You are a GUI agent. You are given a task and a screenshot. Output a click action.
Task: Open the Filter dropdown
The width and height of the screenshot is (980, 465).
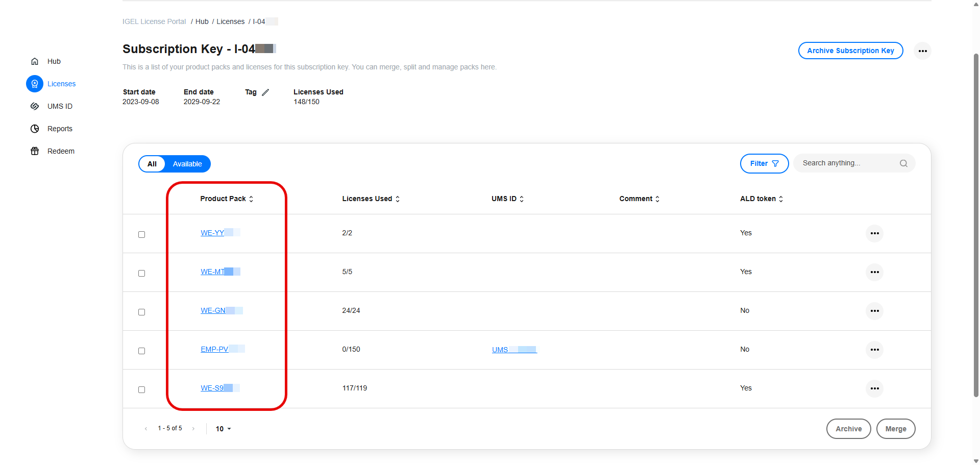pos(764,163)
